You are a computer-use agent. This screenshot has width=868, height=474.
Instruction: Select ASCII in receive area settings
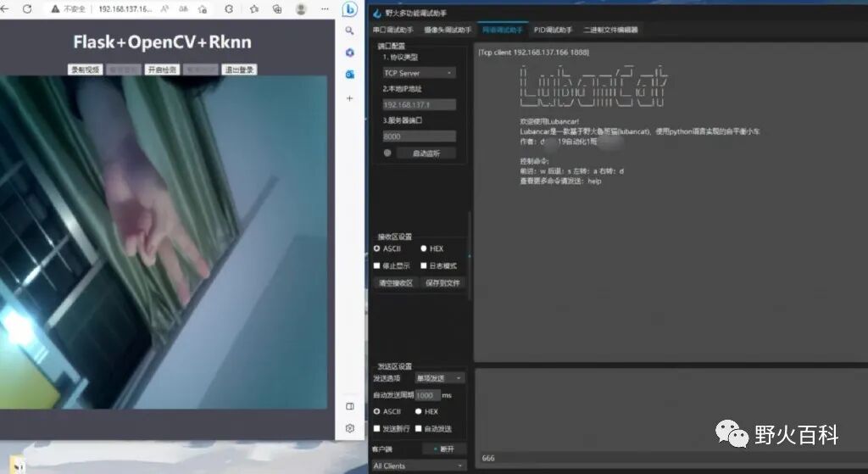pyautogui.click(x=387, y=248)
